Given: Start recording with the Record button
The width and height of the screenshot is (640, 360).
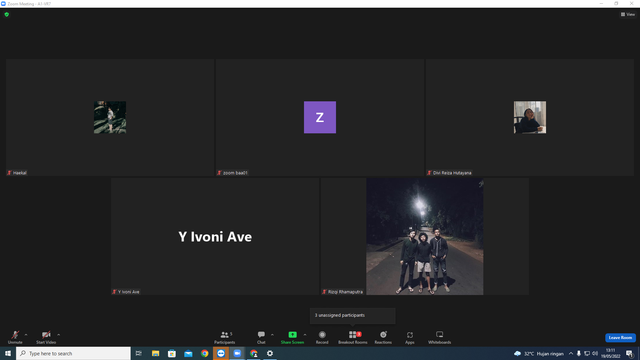Looking at the screenshot, I should (x=322, y=337).
